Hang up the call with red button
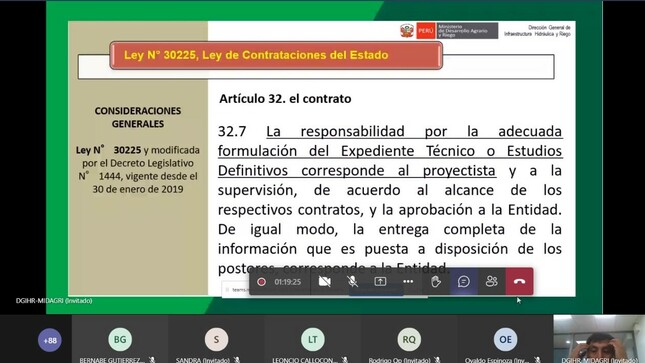 (520, 282)
